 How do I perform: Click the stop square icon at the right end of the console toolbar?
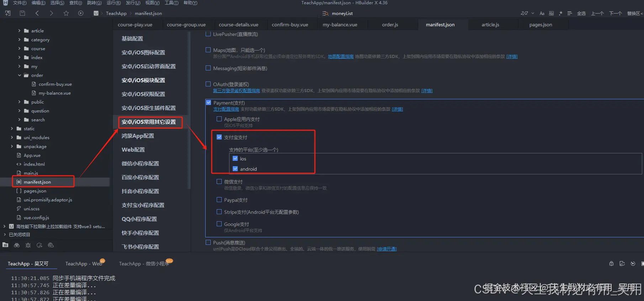(642, 264)
